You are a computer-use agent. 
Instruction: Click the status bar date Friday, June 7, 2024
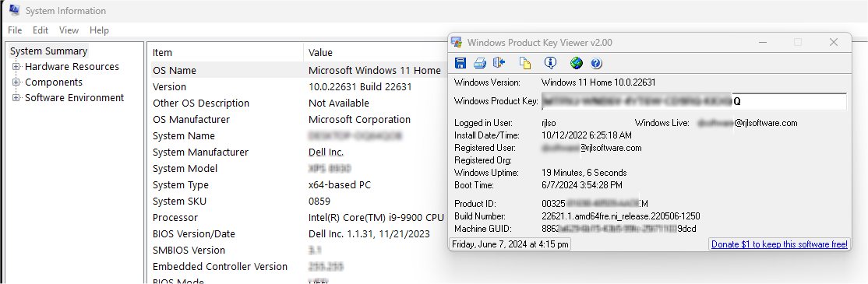510,244
